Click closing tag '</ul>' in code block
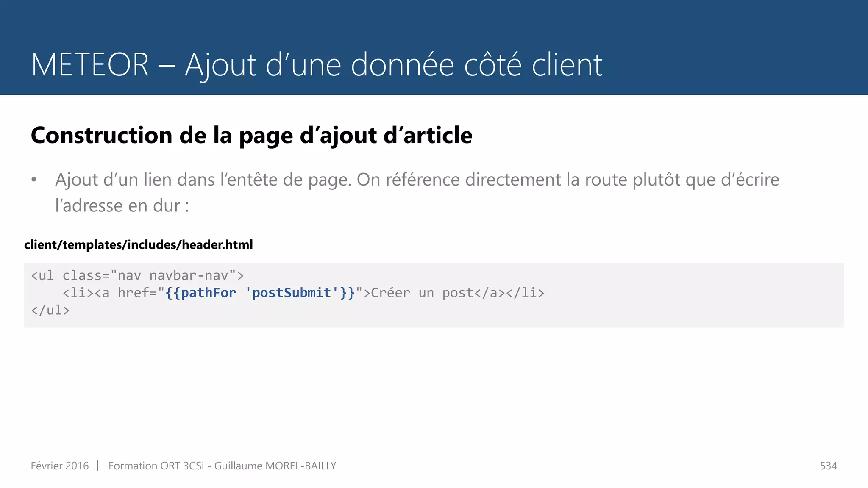 (x=50, y=310)
